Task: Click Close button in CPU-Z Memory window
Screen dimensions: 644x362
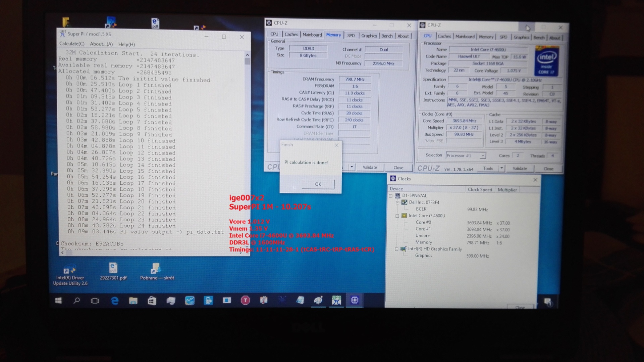Action: coord(398,168)
